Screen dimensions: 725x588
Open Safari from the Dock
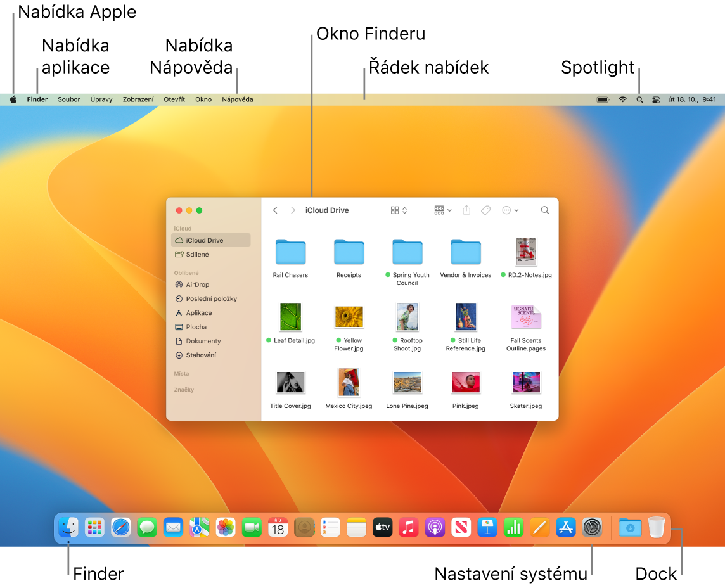120,527
